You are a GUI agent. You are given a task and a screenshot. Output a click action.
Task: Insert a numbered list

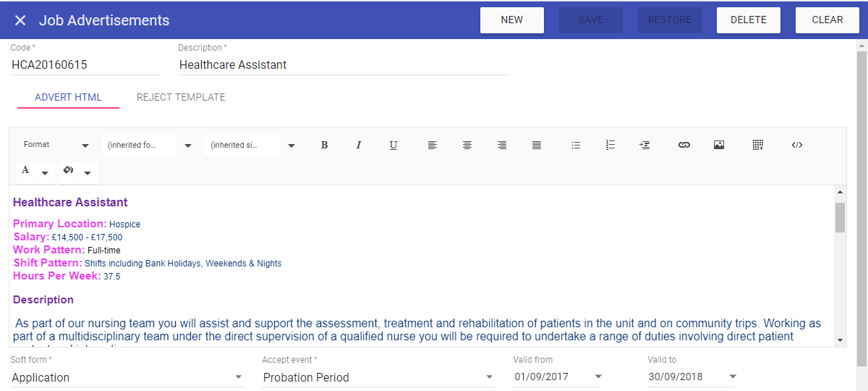point(610,145)
